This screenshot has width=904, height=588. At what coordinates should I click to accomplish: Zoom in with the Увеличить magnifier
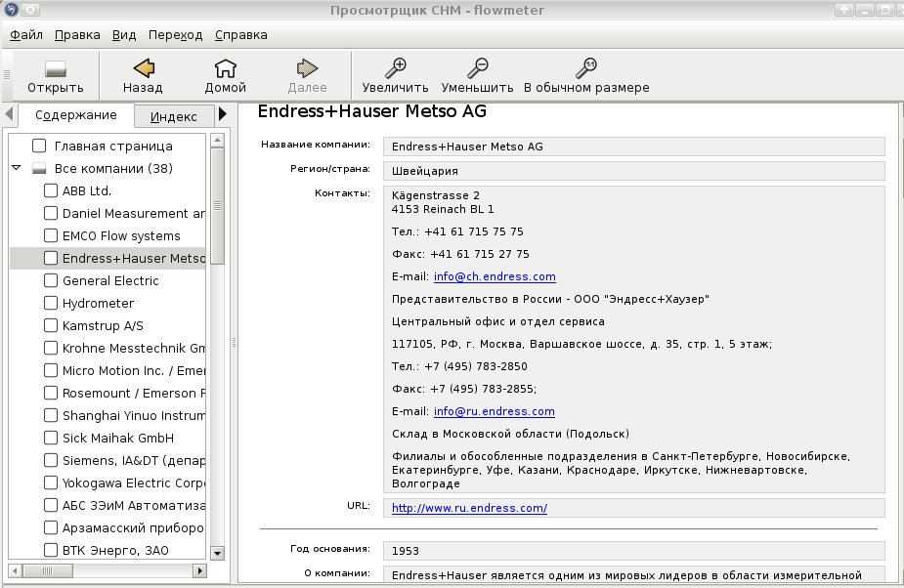point(396,68)
